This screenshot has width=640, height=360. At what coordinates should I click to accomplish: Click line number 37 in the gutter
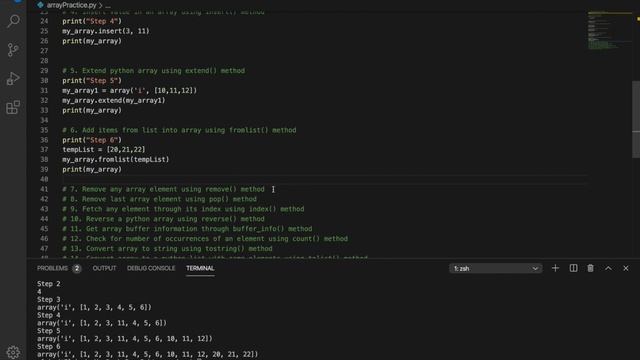44,150
